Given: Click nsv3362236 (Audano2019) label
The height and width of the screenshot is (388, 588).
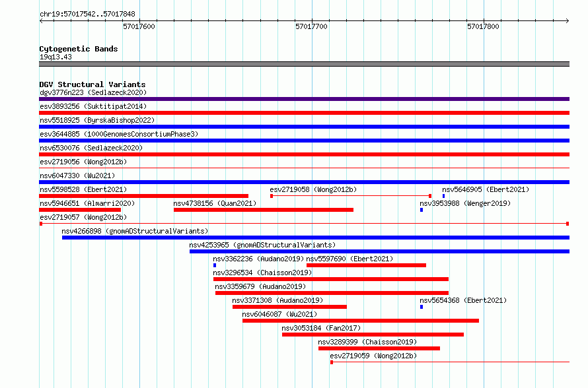Looking at the screenshot, I should click(x=258, y=259).
